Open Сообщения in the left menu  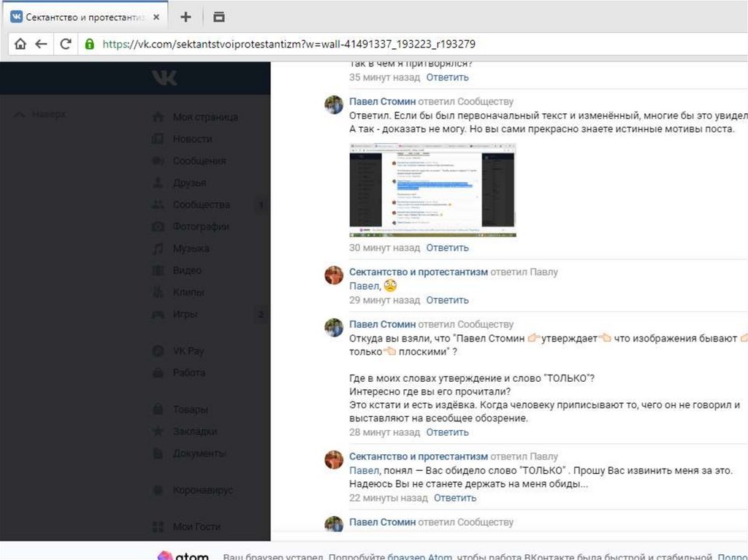(x=199, y=161)
